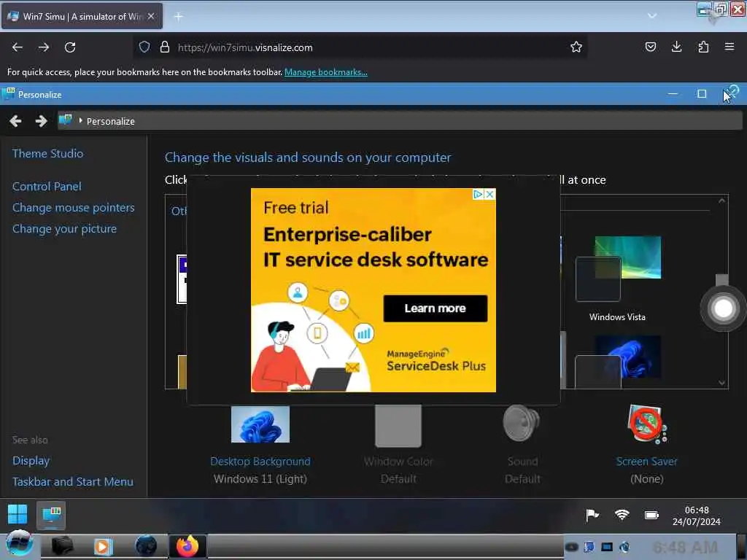
Task: Click the URL address bar
Action: (x=360, y=47)
